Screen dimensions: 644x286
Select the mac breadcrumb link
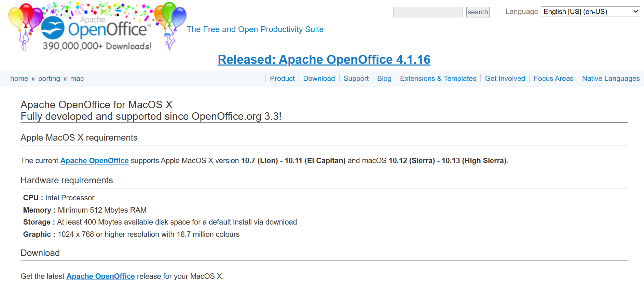pyautogui.click(x=77, y=78)
